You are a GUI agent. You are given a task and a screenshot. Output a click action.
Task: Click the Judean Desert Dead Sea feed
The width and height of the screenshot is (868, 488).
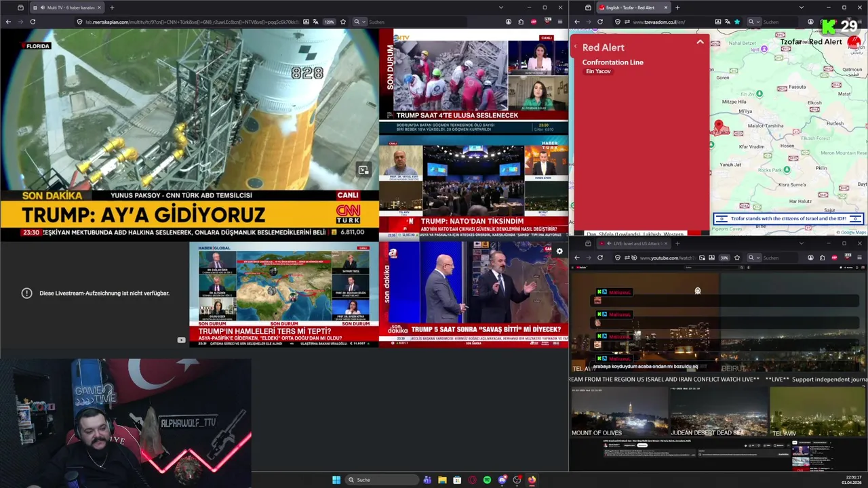click(x=719, y=412)
